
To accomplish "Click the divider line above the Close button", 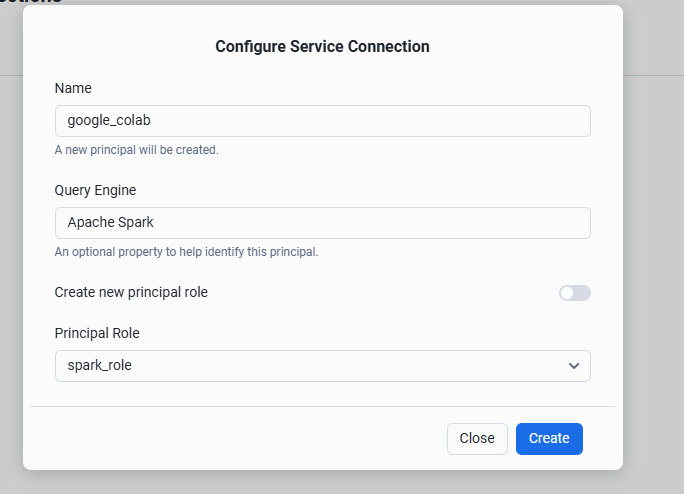I will pyautogui.click(x=322, y=407).
